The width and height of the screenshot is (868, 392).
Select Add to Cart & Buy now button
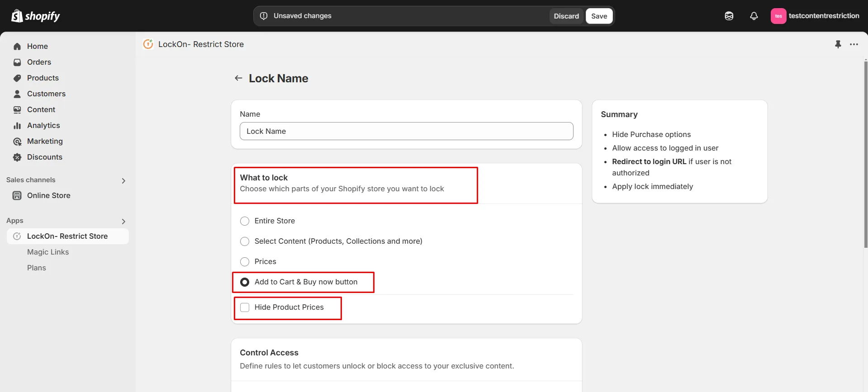point(245,282)
